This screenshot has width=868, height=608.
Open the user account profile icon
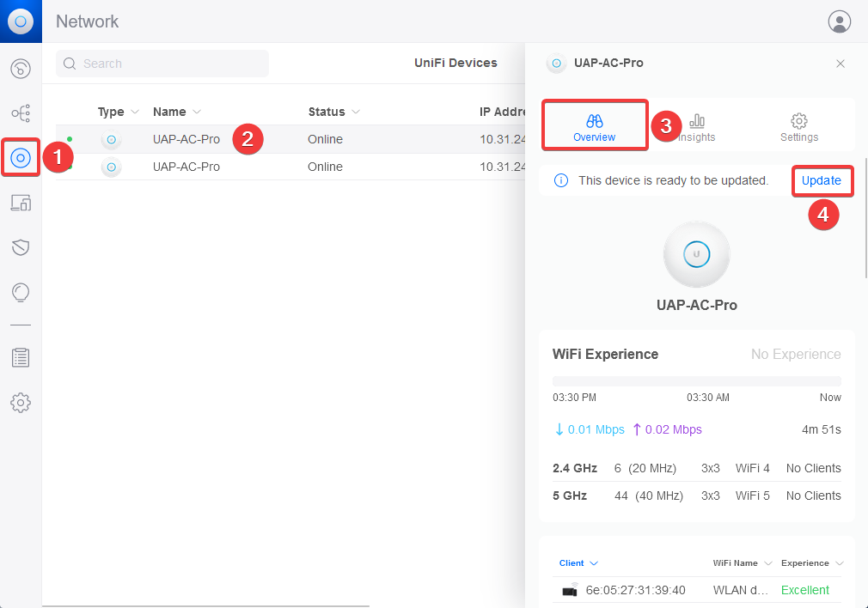coord(840,21)
